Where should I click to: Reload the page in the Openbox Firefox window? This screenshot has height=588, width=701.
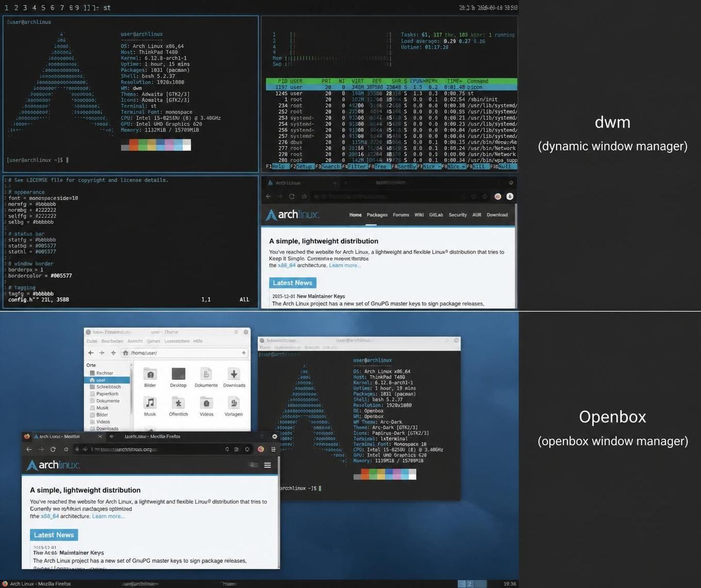[x=53, y=449]
